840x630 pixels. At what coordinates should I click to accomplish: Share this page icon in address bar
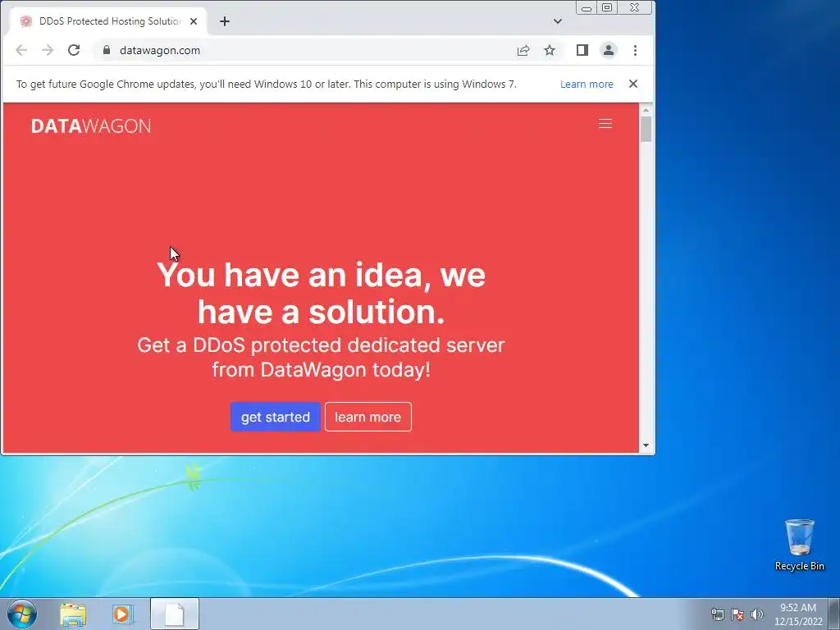click(523, 50)
